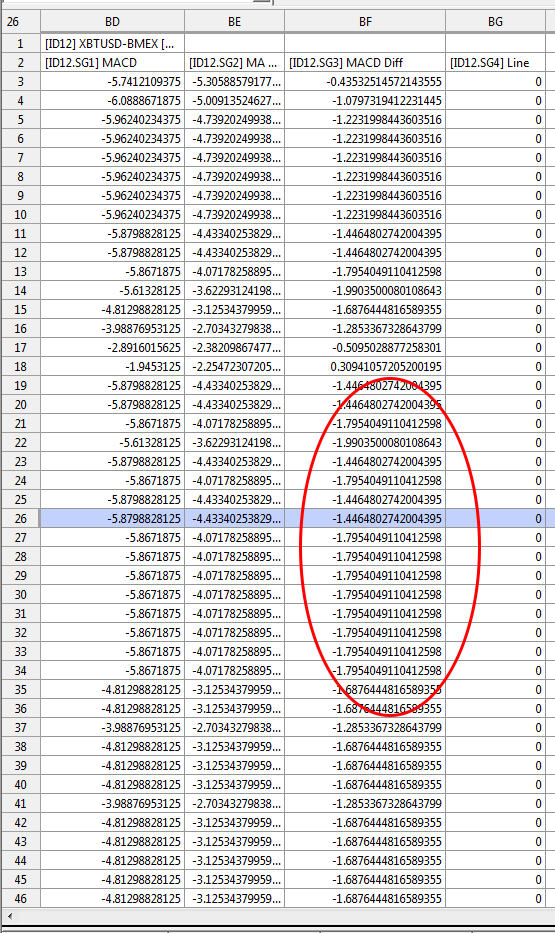
Task: Select cell -5.00913524627... in row 4
Action: 234,101
